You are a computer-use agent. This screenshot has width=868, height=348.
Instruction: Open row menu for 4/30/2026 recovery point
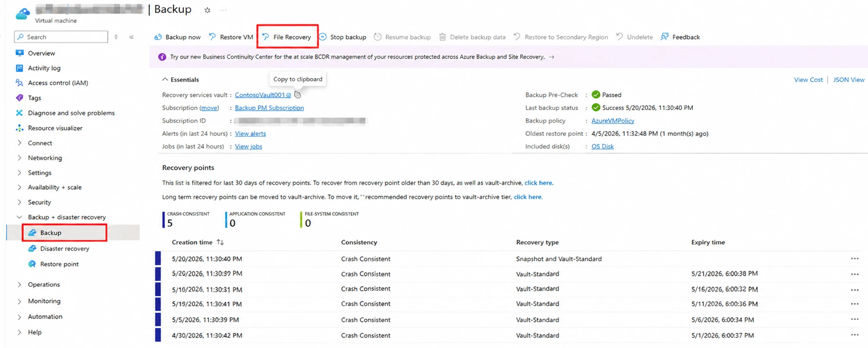pos(854,335)
